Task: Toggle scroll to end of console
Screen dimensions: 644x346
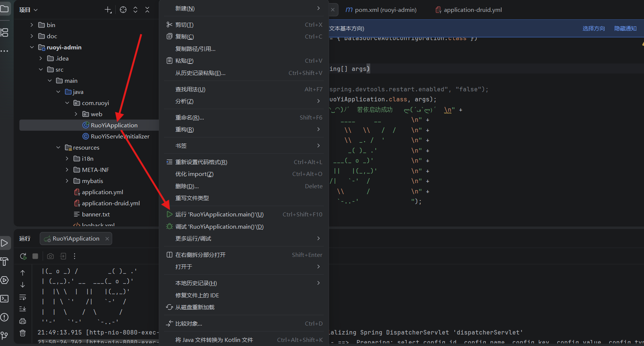Action: tap(23, 309)
